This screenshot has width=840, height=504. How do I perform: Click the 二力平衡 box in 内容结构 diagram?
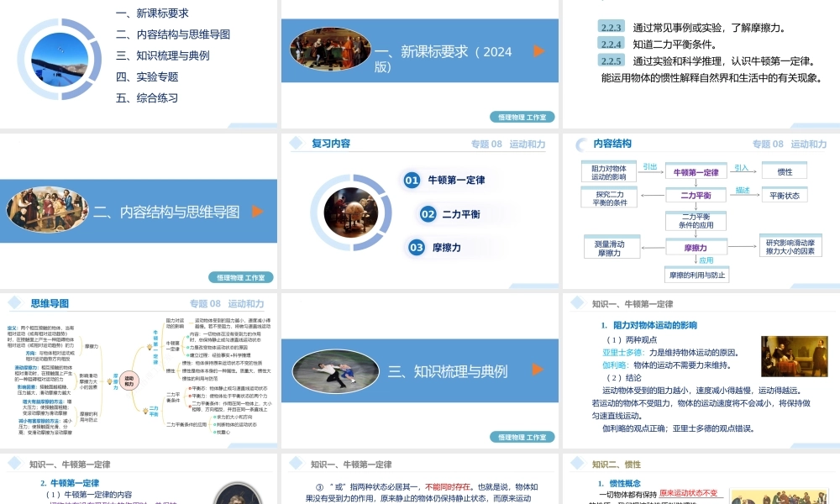pyautogui.click(x=696, y=195)
